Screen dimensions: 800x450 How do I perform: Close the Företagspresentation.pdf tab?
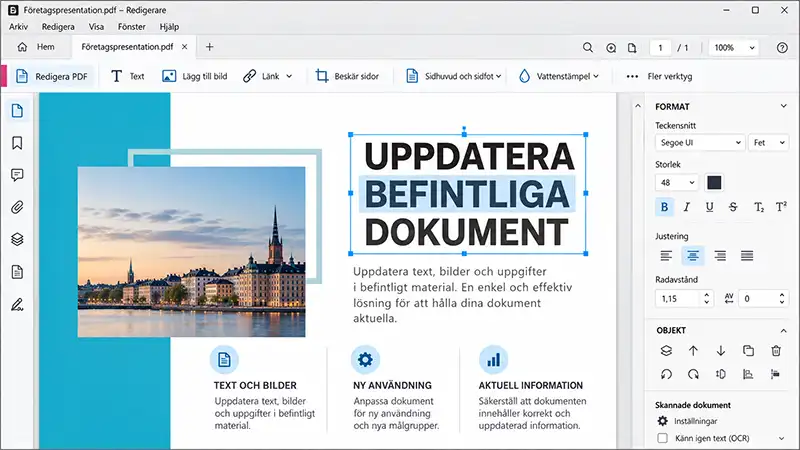(x=185, y=47)
